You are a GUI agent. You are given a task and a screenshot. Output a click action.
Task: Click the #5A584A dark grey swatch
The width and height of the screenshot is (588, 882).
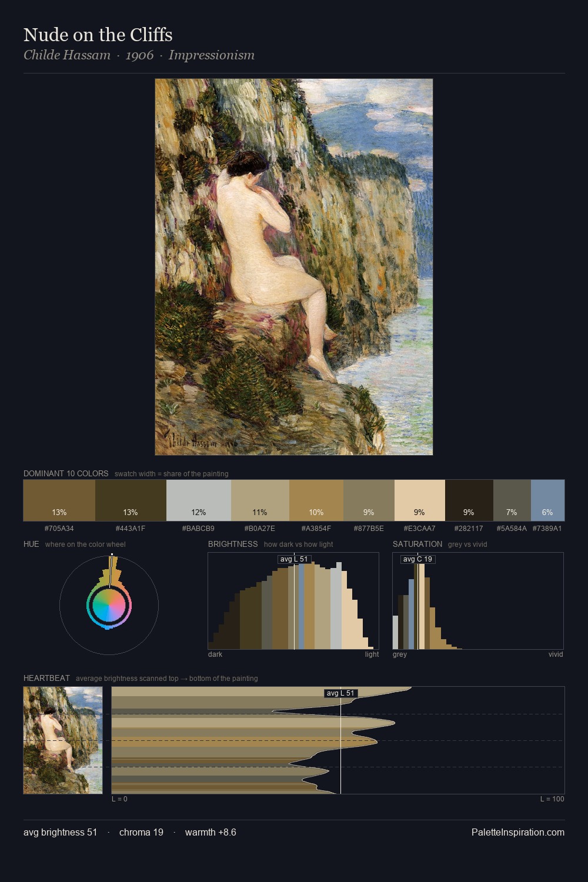click(512, 500)
